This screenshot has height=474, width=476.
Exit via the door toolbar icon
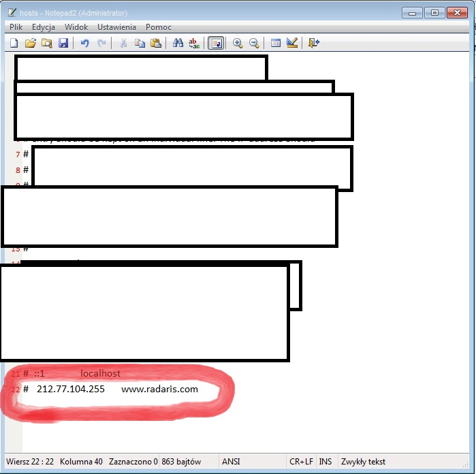coord(314,43)
